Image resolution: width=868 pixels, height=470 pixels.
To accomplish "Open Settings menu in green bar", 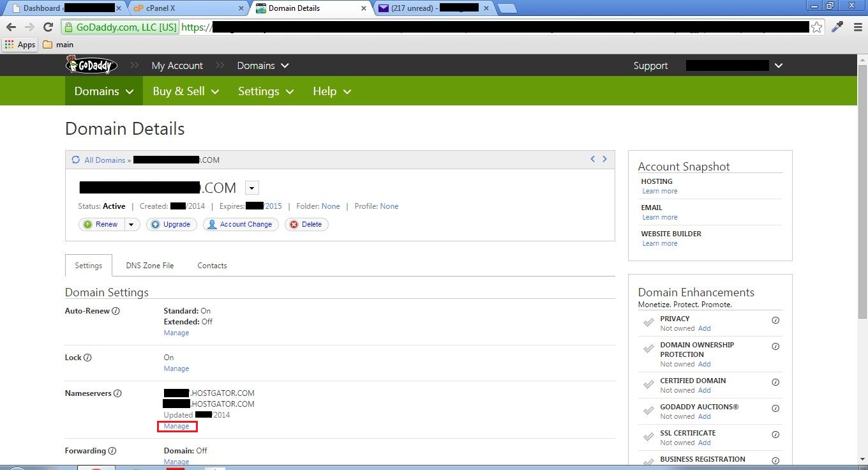I will point(266,91).
